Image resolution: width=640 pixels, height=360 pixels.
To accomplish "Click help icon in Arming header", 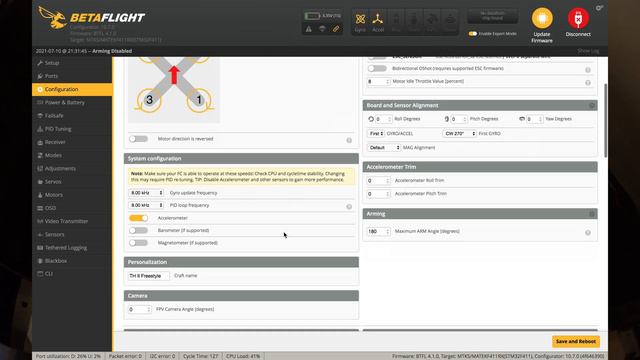I will [592, 214].
